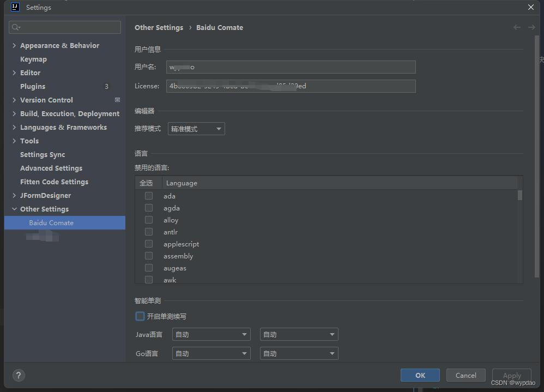Select Plugins in the settings tree

tap(33, 86)
